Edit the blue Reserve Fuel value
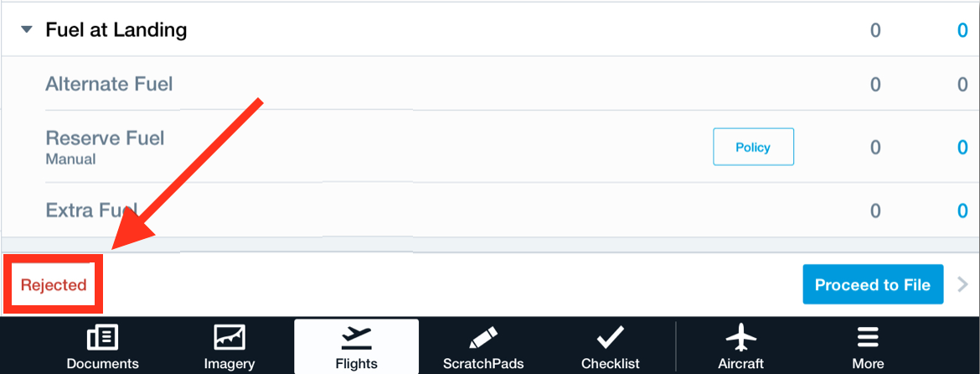980x374 pixels. coord(962,148)
